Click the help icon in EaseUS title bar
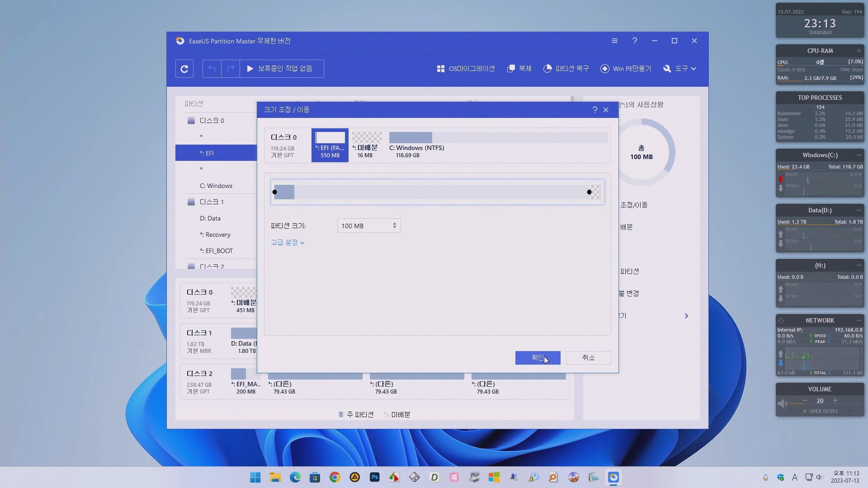The width and height of the screenshot is (868, 488). point(635,41)
